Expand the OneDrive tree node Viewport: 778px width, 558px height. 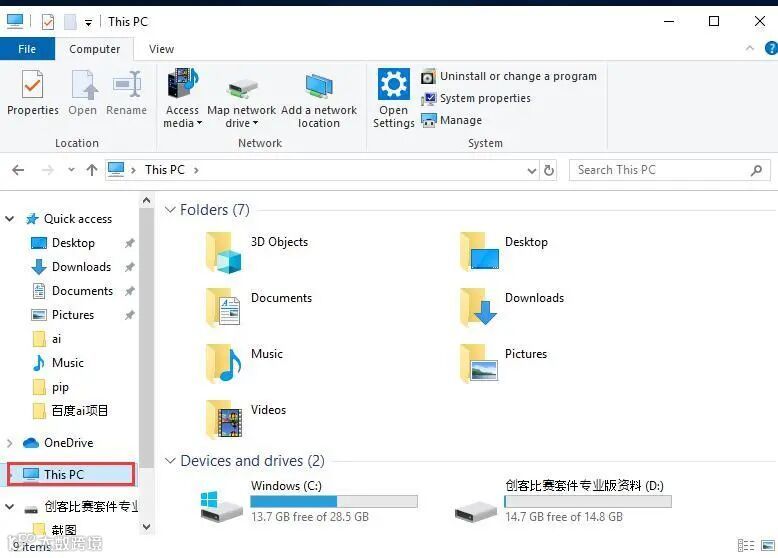[9, 443]
